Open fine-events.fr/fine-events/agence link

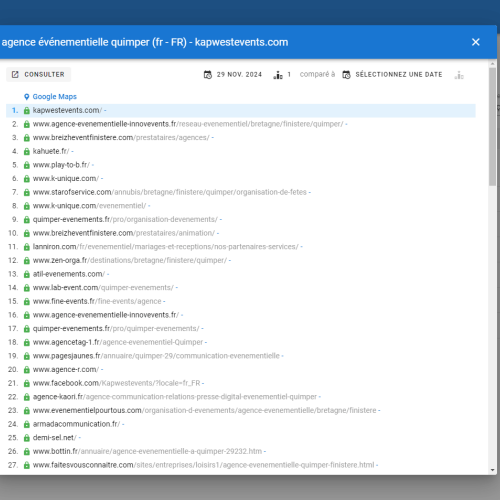(x=97, y=302)
